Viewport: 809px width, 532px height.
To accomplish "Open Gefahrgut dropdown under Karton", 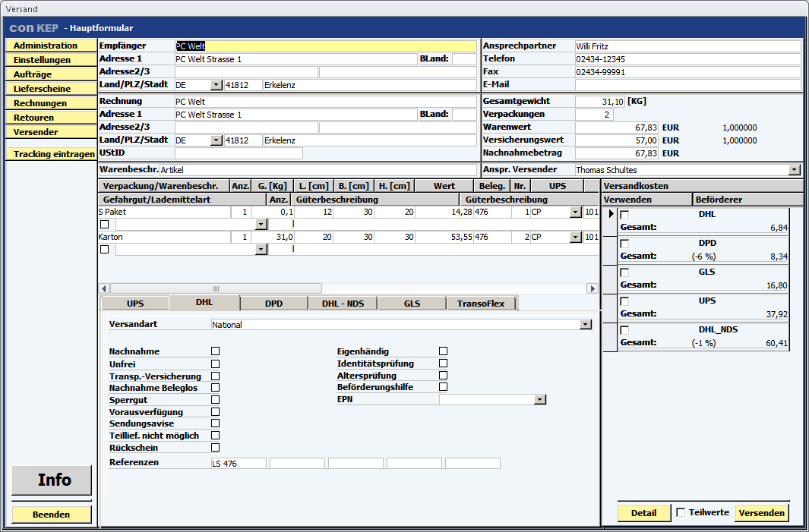I will pyautogui.click(x=261, y=250).
